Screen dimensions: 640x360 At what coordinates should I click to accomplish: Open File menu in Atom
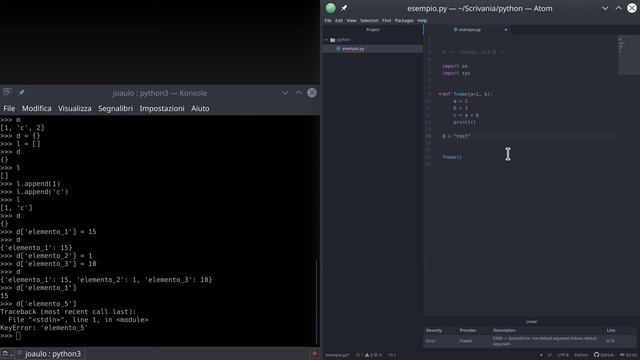[x=328, y=20]
